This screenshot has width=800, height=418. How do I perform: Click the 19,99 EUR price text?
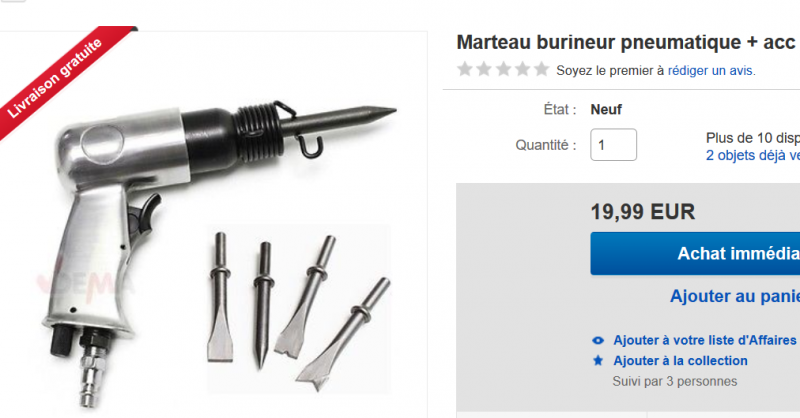642,212
